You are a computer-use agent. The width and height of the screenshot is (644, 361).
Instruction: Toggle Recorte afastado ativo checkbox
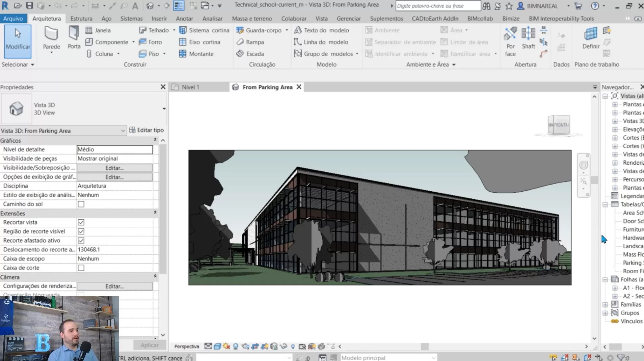pos(81,241)
